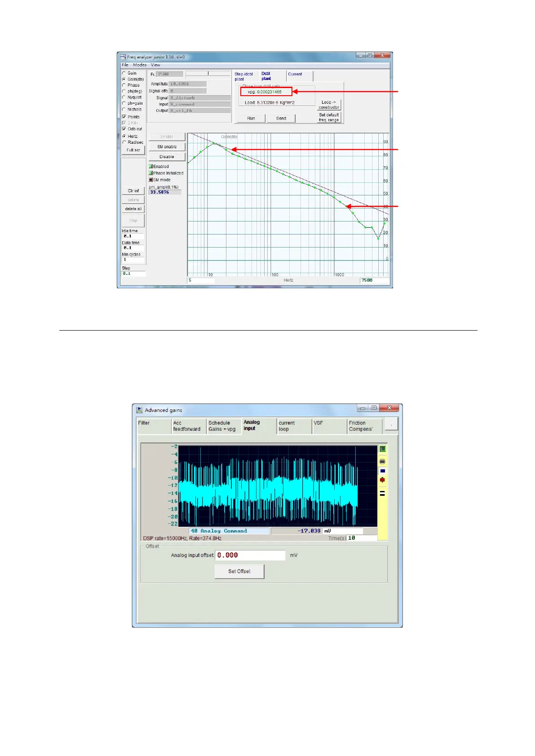Switch to the Step/dcbl plant tab
The width and height of the screenshot is (535, 756).
tap(245, 76)
